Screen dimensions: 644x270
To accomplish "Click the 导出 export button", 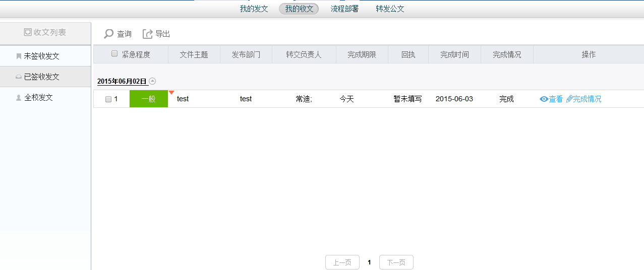I will 156,34.
